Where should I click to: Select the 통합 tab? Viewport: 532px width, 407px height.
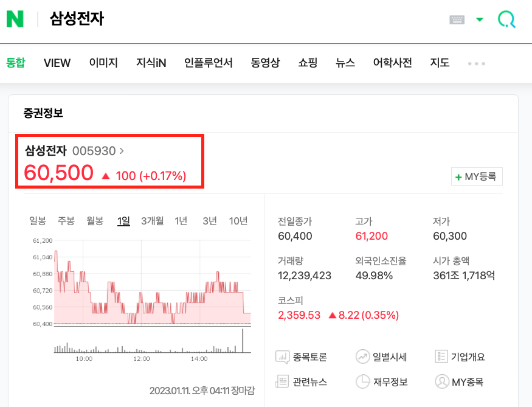[16, 63]
